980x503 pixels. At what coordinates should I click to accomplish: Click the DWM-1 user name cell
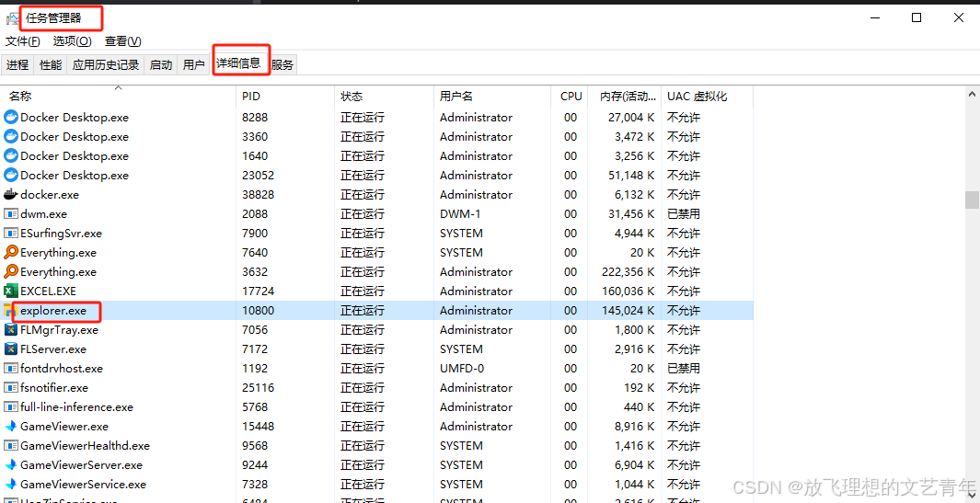460,213
